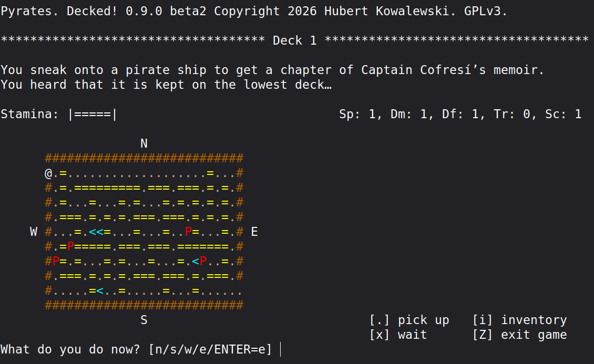The width and height of the screenshot is (594, 364).
Task: Click the @ player character on map
Action: (x=48, y=173)
